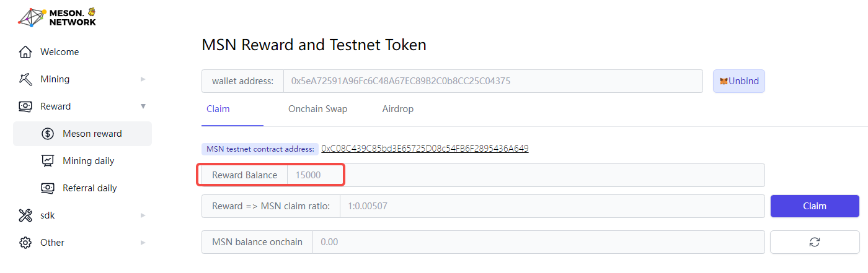Select the Claim tab
Viewport: 868px width, 273px height.
tap(218, 109)
